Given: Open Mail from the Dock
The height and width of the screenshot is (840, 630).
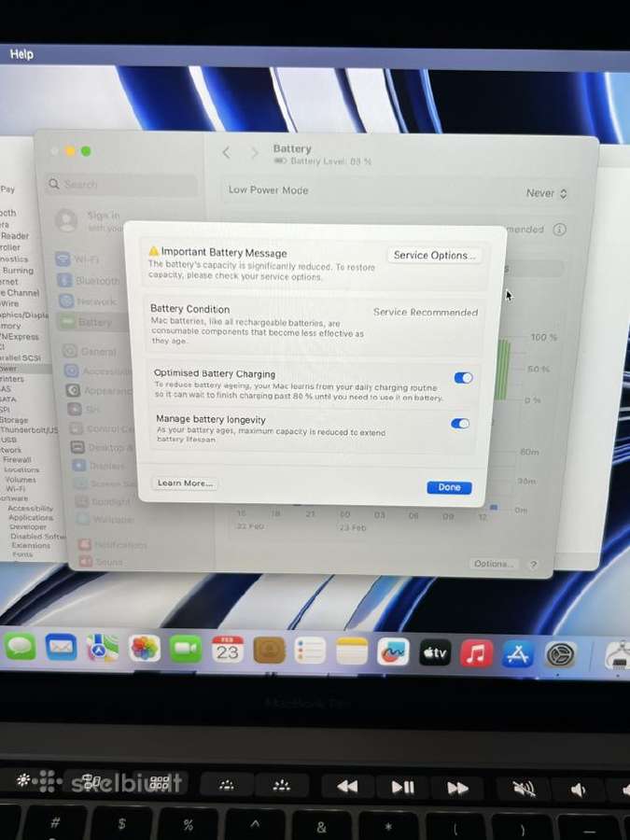Looking at the screenshot, I should (x=61, y=648).
